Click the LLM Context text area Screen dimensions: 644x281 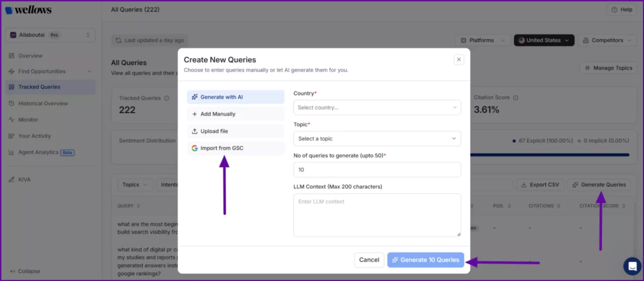[377, 215]
